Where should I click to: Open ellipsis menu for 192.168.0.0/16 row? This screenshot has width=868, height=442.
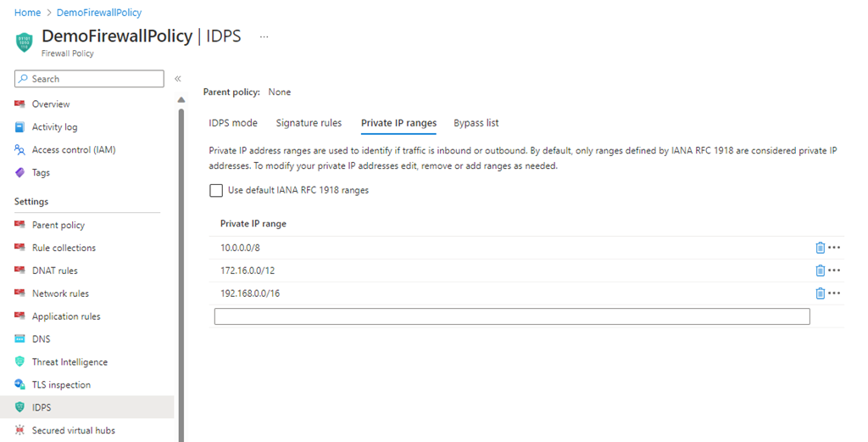click(834, 294)
